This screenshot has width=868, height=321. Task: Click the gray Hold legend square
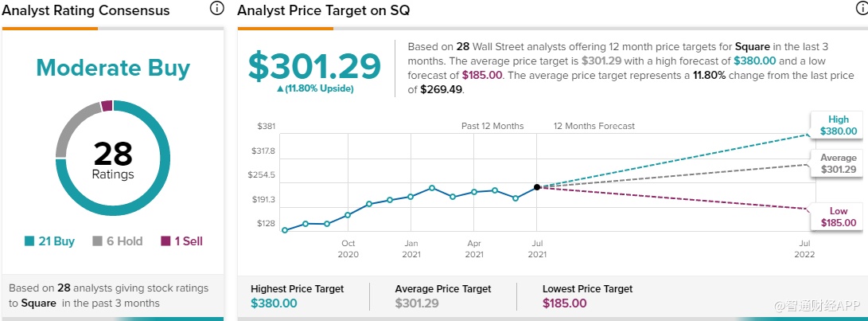click(x=98, y=241)
